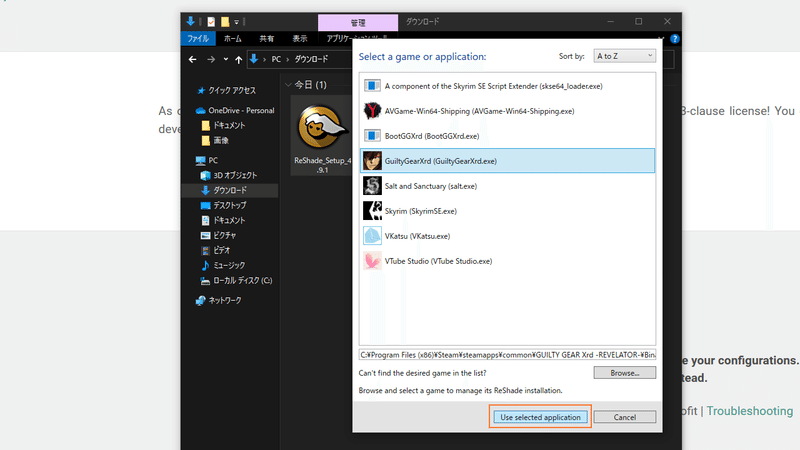Cancel the ReShade setup dialog
This screenshot has width=800, height=450.
point(624,417)
